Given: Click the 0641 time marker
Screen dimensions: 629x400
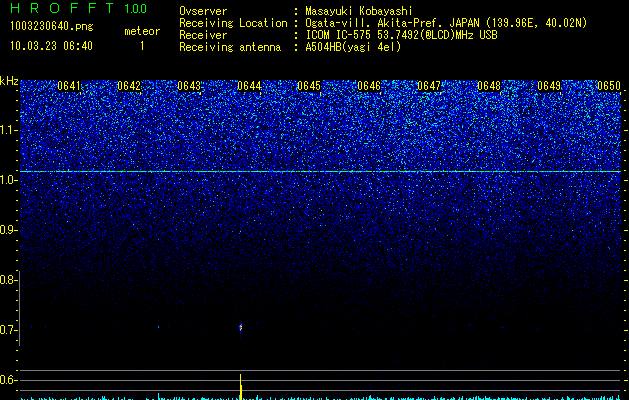Looking at the screenshot, I should (69, 86).
